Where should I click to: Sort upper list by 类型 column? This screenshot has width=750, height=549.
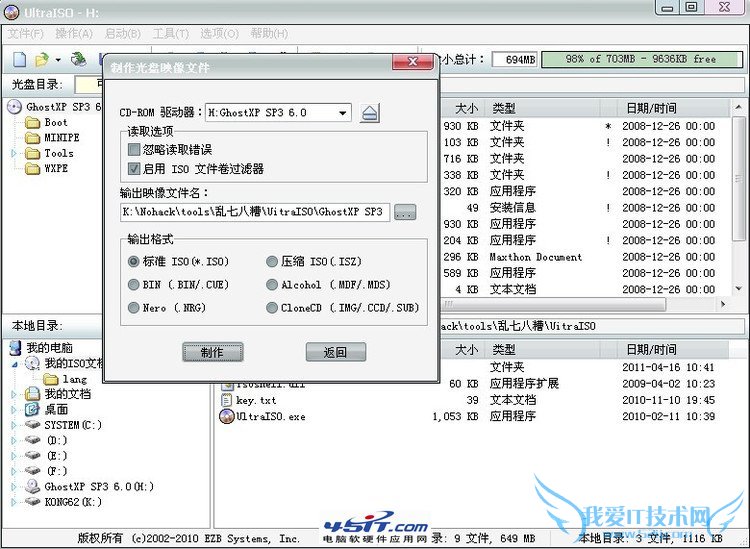pyautogui.click(x=542, y=108)
